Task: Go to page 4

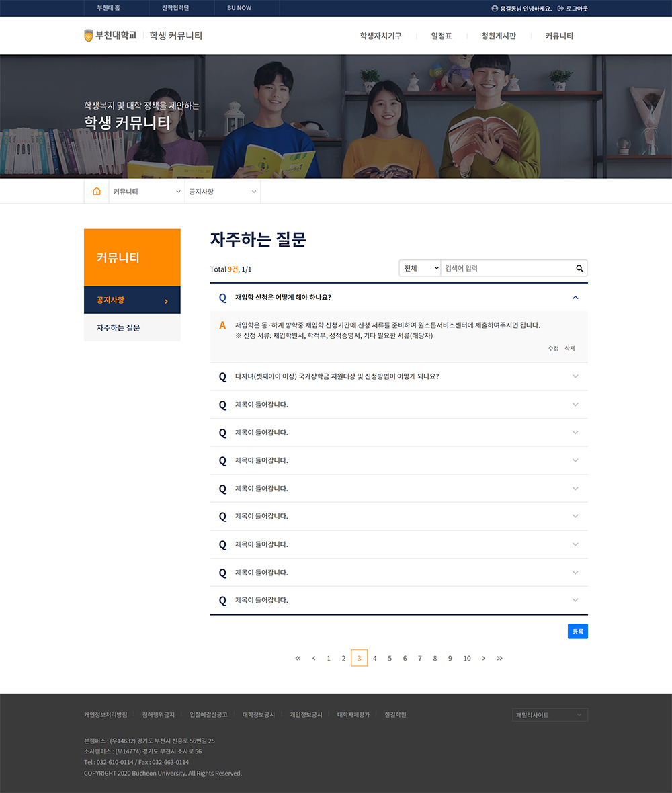Action: tap(375, 658)
